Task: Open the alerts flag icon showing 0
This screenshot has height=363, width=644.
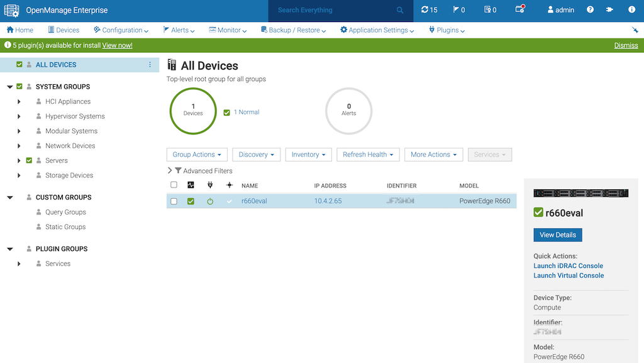Action: [458, 10]
